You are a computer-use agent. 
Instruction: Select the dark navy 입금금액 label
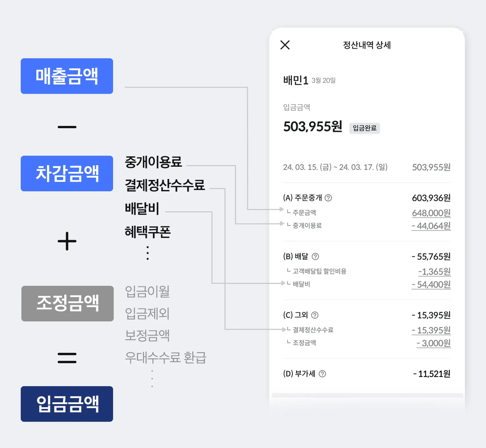(x=67, y=404)
